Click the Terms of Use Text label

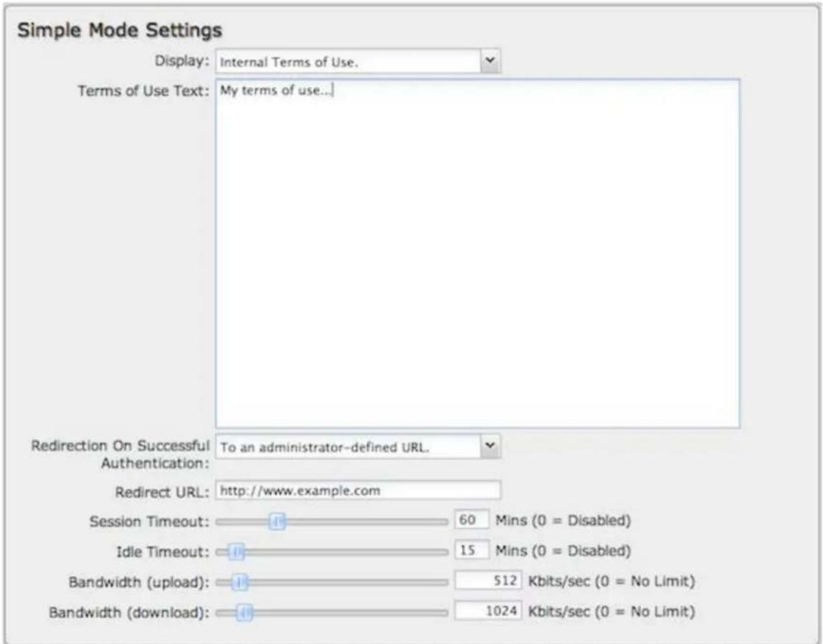click(x=143, y=91)
